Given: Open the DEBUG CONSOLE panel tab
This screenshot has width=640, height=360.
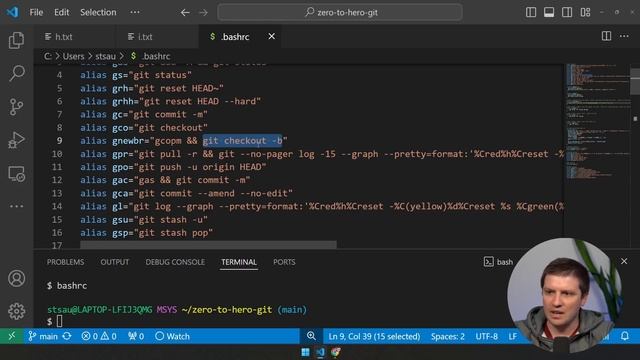Looking at the screenshot, I should click(175, 262).
